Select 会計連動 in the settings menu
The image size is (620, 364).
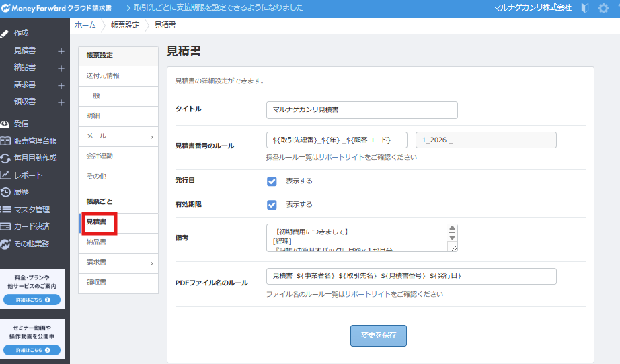[100, 156]
